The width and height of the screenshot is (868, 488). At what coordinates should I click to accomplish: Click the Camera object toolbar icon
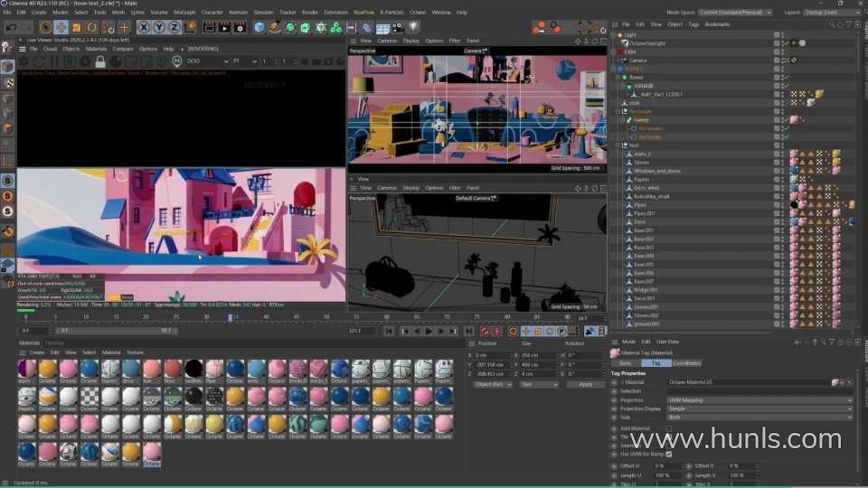point(398,27)
